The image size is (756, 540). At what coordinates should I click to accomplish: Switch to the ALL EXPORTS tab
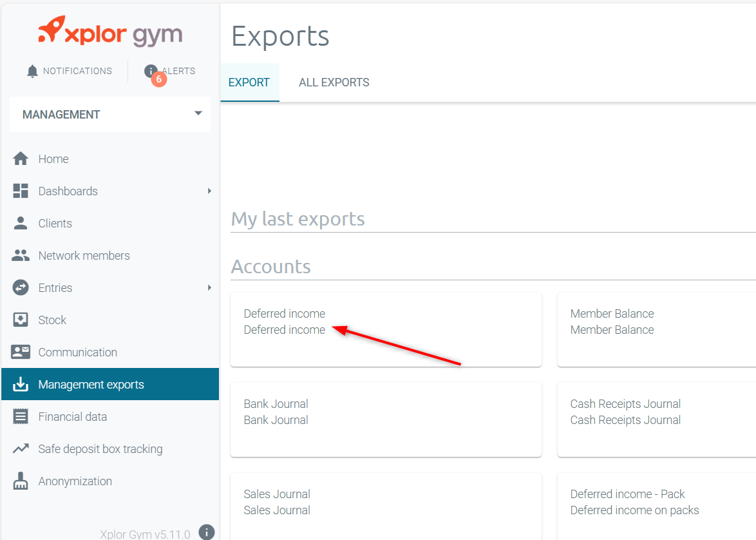point(334,82)
